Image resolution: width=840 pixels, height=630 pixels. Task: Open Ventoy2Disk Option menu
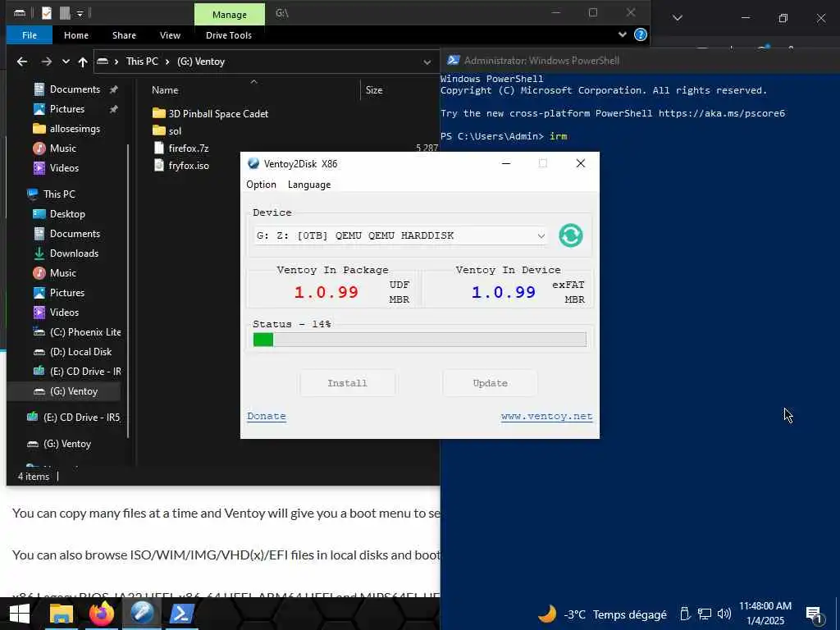click(x=261, y=185)
